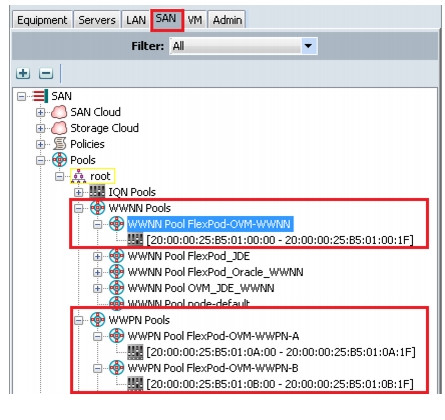This screenshot has width=445, height=420.
Task: Collapse the Pools node
Action: (40, 160)
